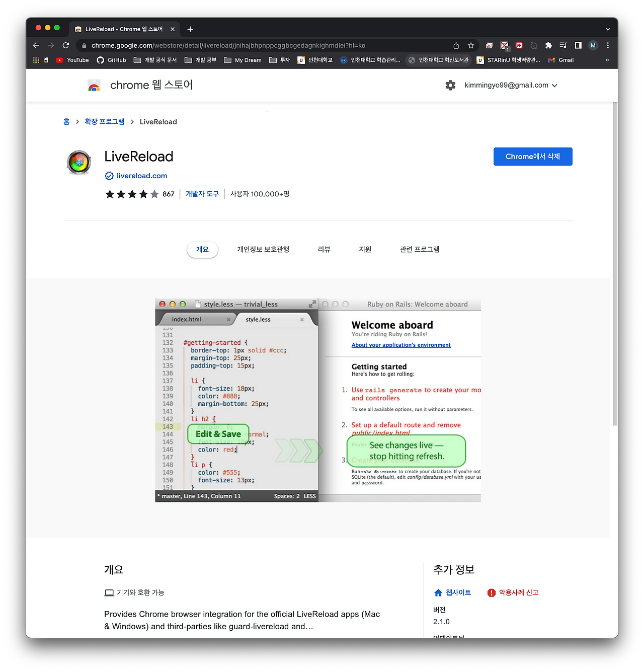Click the LiveReload circular arrow extension icon
The height and width of the screenshot is (672, 644).
tap(534, 45)
